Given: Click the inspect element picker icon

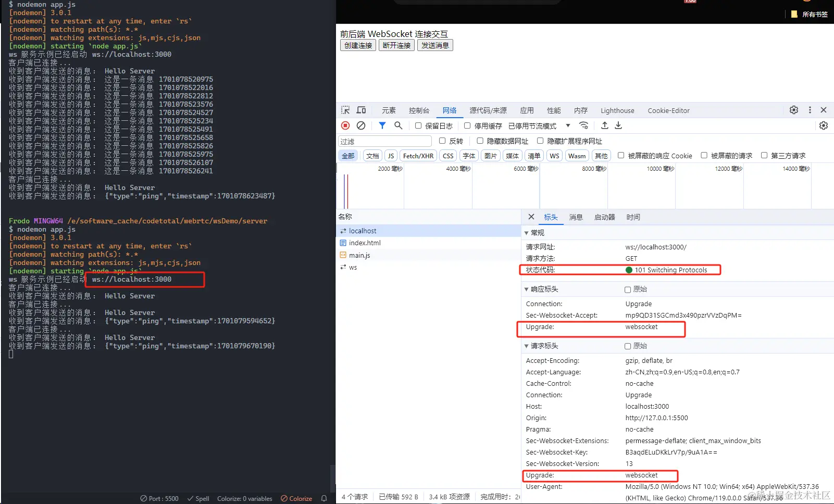Looking at the screenshot, I should click(345, 110).
